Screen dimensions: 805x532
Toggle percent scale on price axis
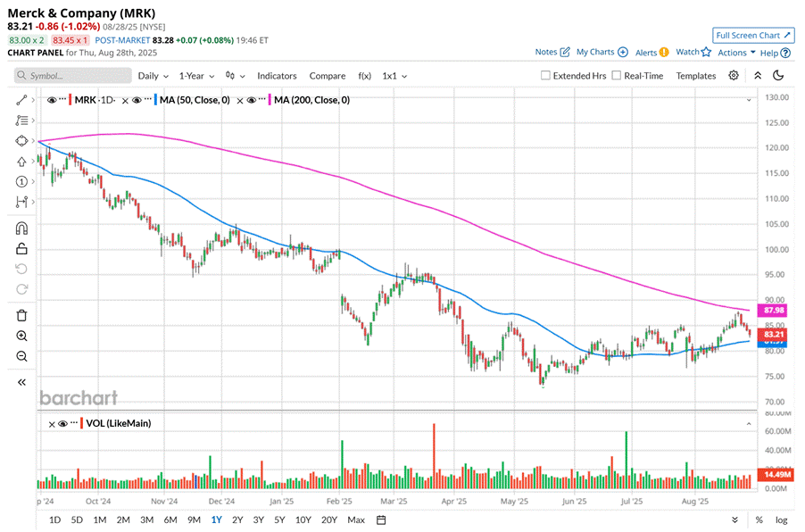[759, 520]
